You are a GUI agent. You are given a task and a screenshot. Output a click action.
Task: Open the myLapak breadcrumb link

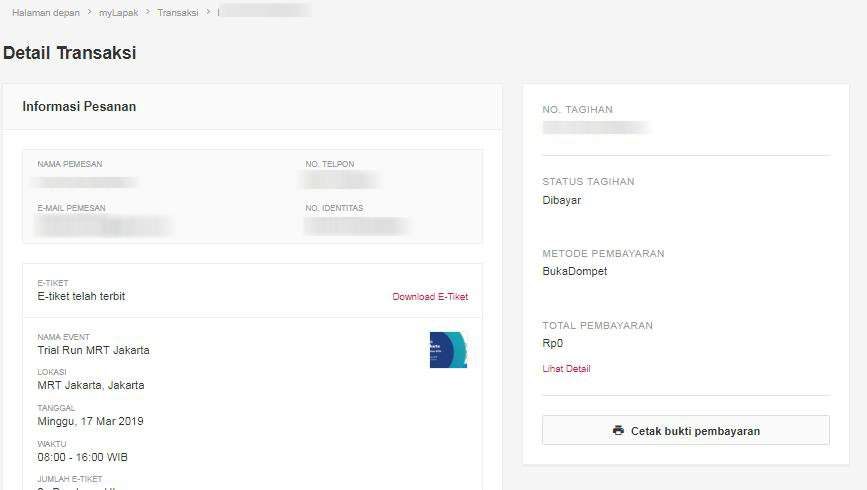(118, 12)
